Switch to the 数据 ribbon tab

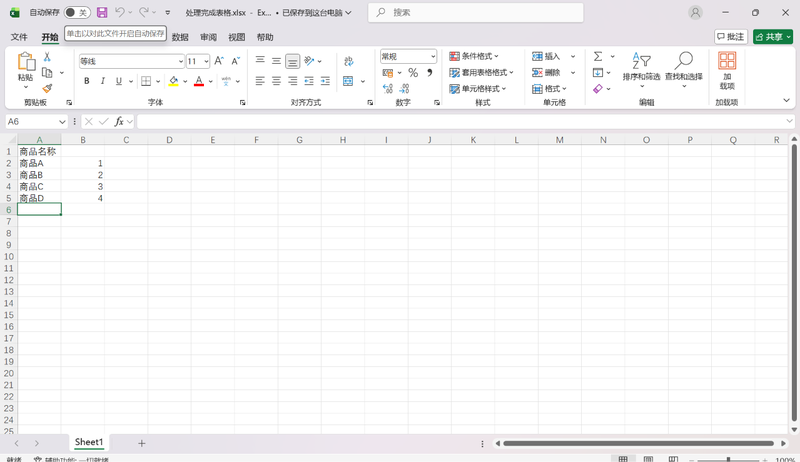pos(180,37)
